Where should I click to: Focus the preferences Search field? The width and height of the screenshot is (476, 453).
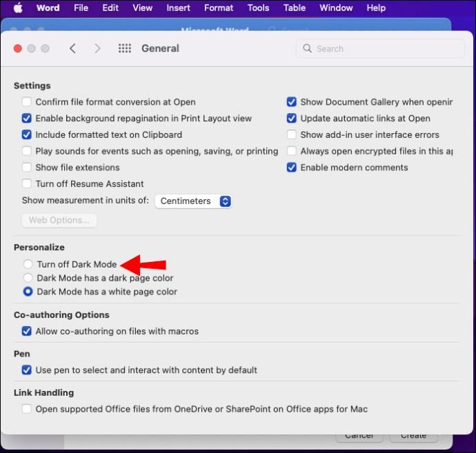380,48
